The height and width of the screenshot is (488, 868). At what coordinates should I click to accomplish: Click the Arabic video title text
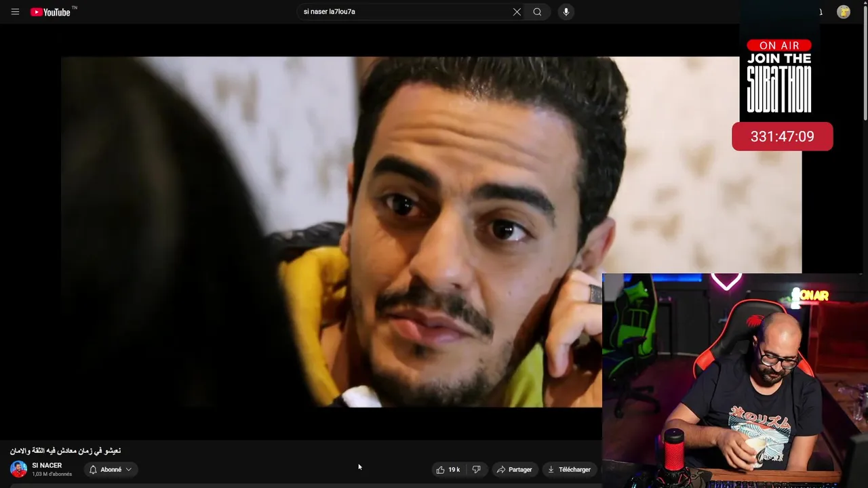(x=65, y=451)
